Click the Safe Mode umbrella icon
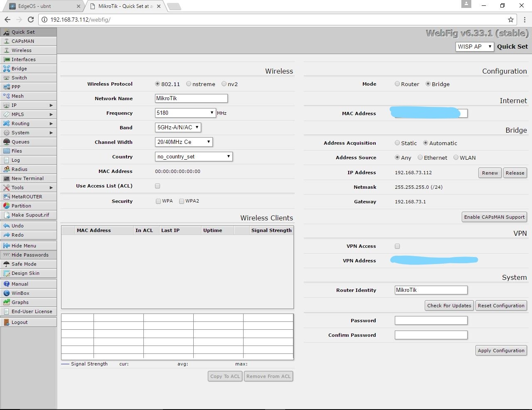 point(6,264)
